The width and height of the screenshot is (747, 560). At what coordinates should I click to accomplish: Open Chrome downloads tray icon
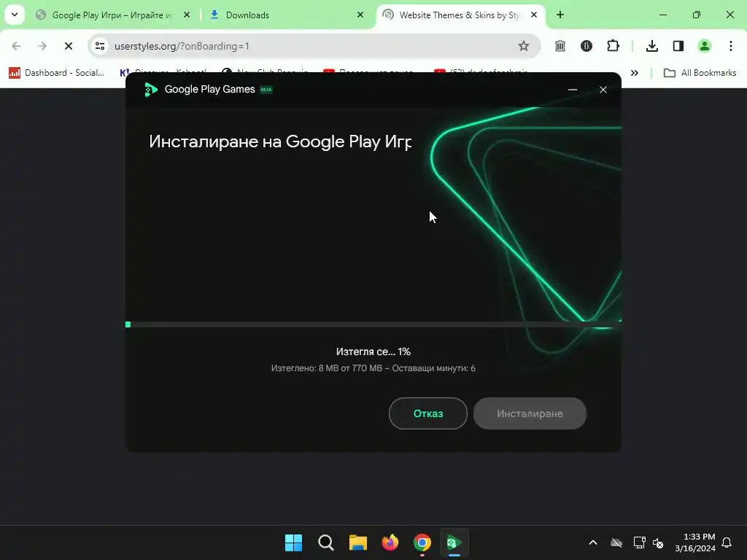pos(652,46)
